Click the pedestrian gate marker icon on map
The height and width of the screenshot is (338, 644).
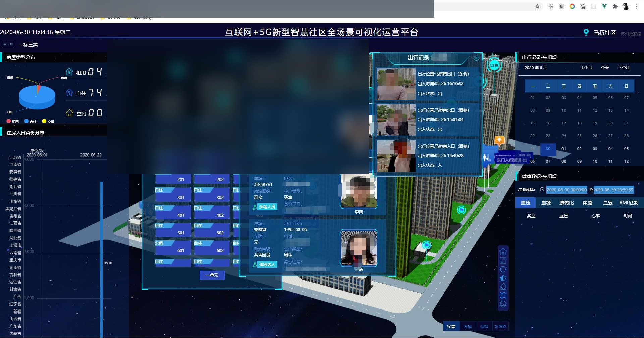click(x=487, y=157)
